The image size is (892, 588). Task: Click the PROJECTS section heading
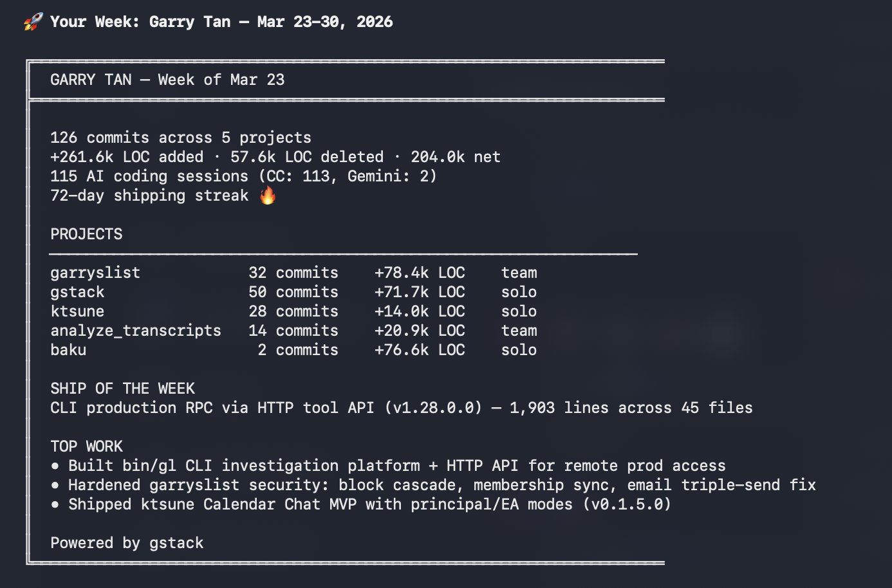tap(86, 234)
